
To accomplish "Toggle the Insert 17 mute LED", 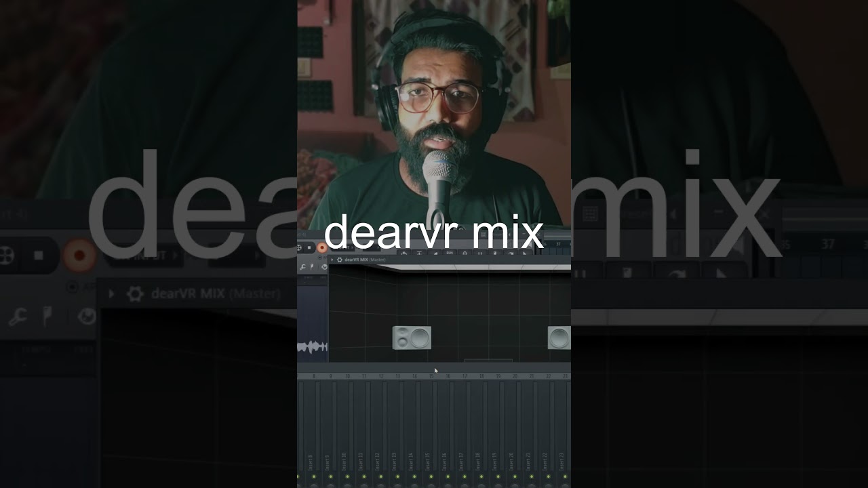I will click(464, 477).
